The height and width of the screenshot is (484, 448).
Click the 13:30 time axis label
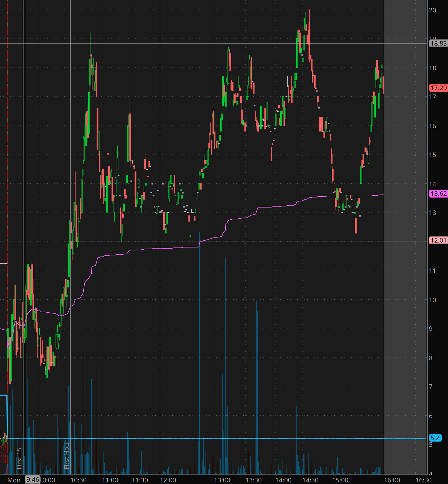click(254, 480)
